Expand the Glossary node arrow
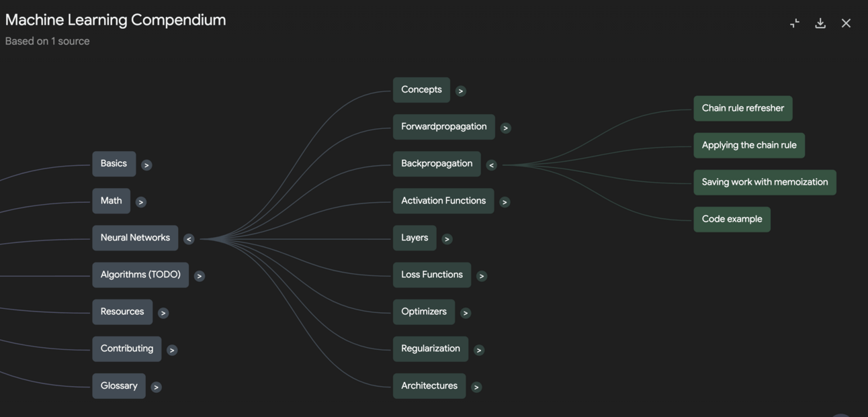Screen dimensions: 868x417 156,387
